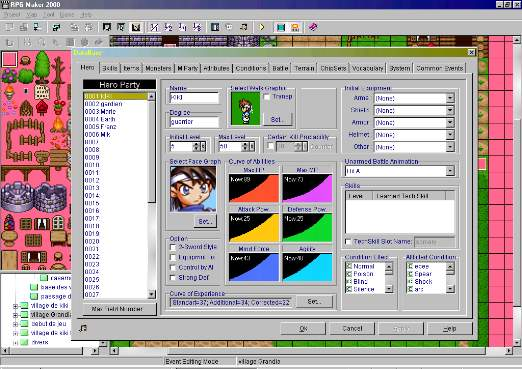Image resolution: width=522 pixels, height=369 pixels.
Task: Expand the divers map tree node
Action: tap(15, 342)
